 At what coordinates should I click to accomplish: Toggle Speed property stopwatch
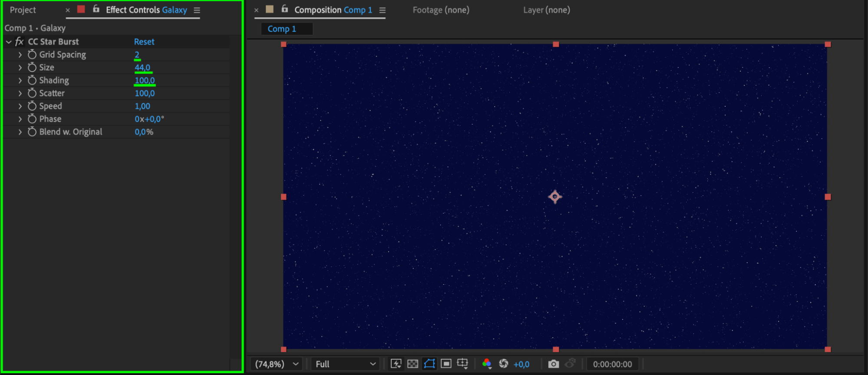32,106
